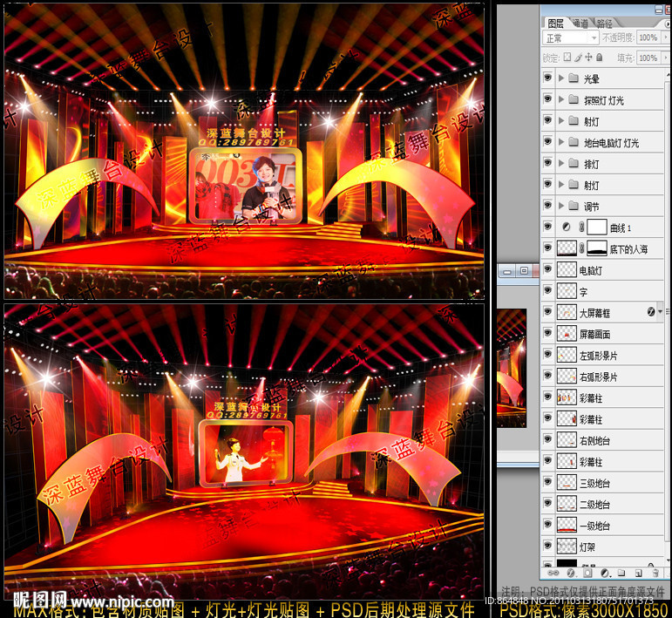Expand effects list arrow on 大屏幕框 layer
The width and height of the screenshot is (672, 618).
660,312
